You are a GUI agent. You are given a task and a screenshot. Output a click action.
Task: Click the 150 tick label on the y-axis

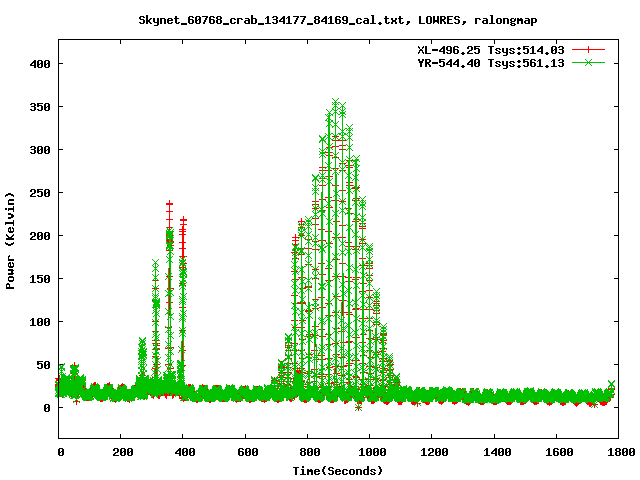tap(40, 279)
